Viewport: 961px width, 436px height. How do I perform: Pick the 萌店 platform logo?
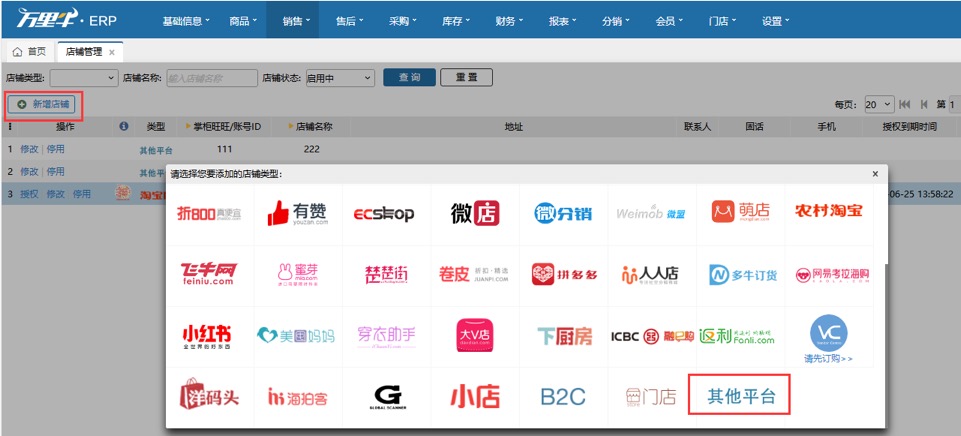(x=740, y=212)
